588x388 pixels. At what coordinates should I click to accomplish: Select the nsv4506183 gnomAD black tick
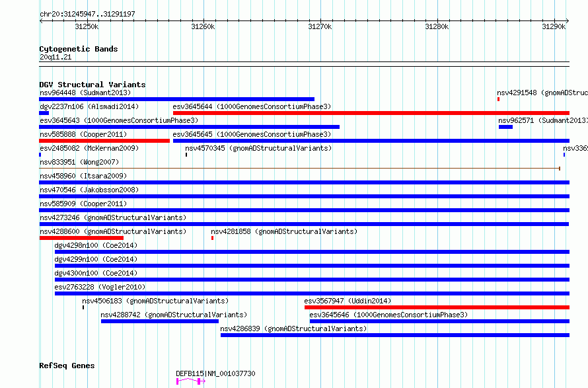click(x=83, y=308)
